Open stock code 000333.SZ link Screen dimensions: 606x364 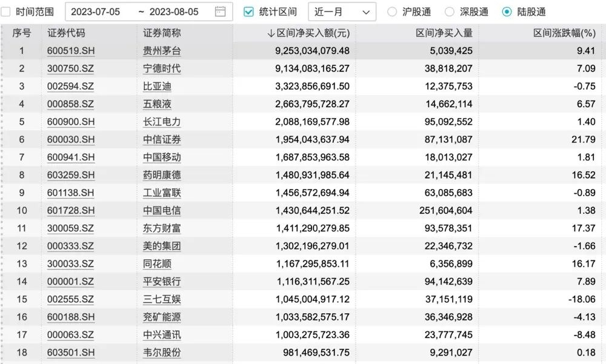[x=70, y=246]
